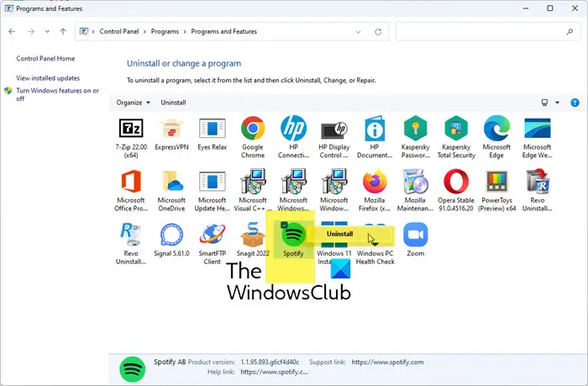Choose Uninstall from the context menu
This screenshot has width=588, height=386.
339,234
